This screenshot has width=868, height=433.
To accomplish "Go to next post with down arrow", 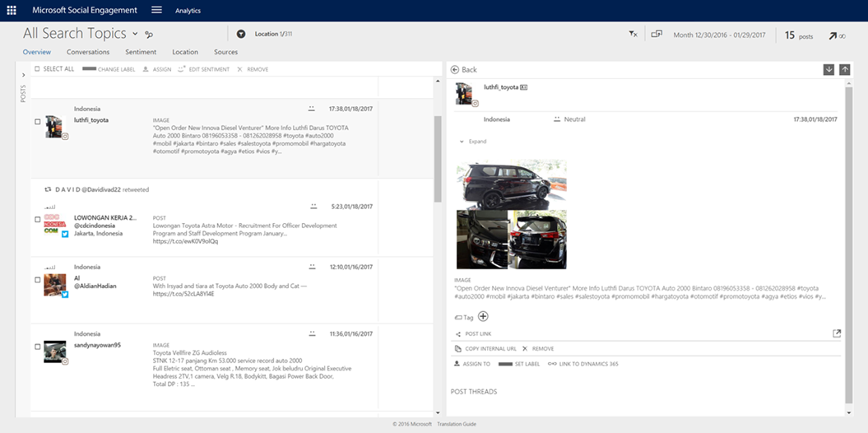I will tap(829, 69).
